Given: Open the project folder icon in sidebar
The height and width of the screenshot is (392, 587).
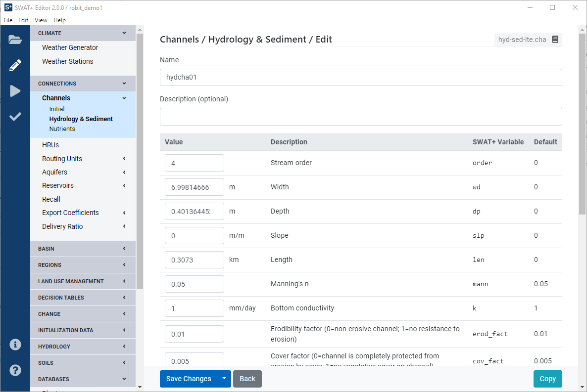Looking at the screenshot, I should pos(15,40).
